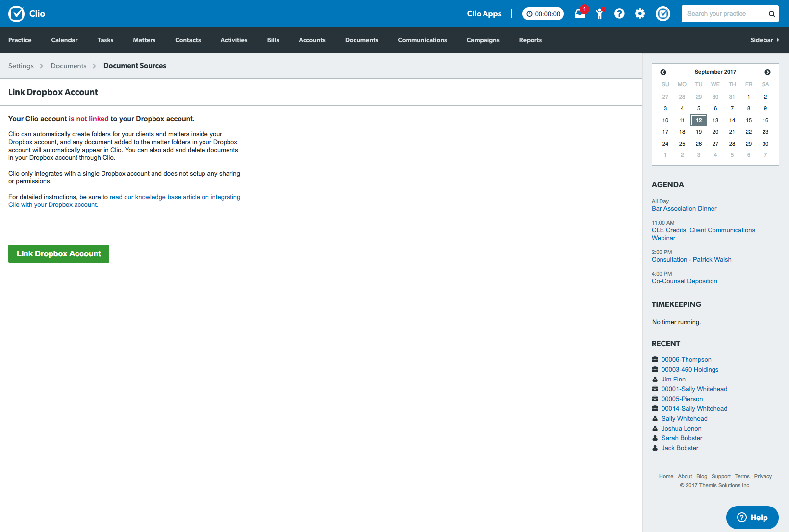Screen dimensions: 789x532
Task: Collapse the Sidebar panel
Action: pyautogui.click(x=764, y=40)
